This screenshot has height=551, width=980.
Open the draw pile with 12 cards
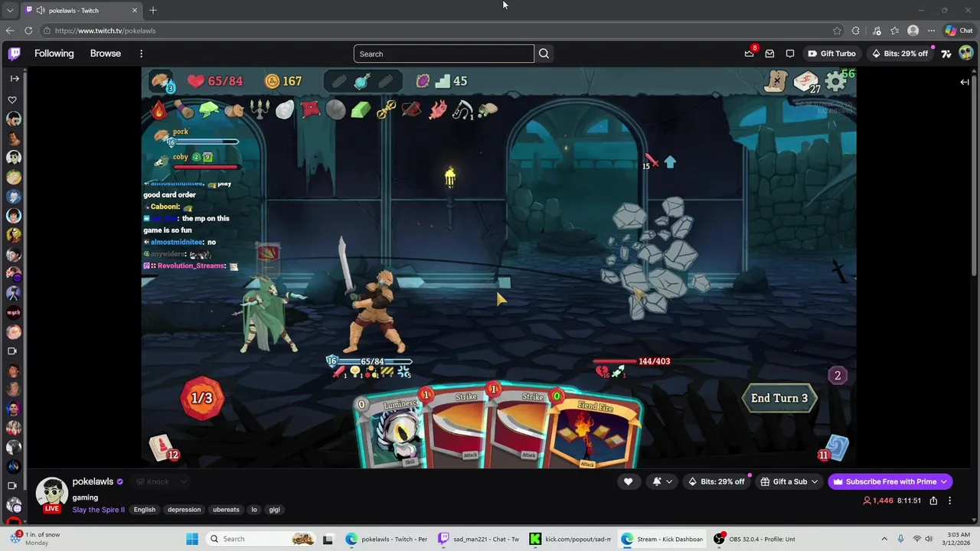coord(163,448)
